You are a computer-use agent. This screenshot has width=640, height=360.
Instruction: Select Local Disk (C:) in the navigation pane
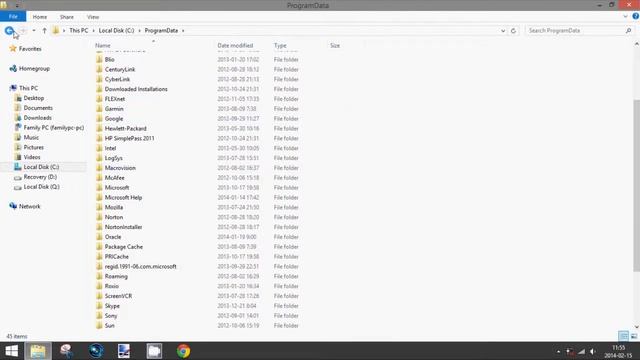[41, 167]
